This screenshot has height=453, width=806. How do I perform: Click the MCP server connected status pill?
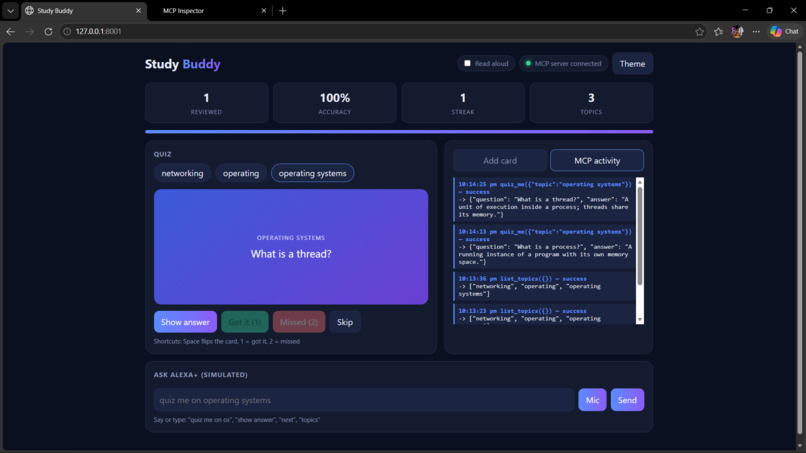point(563,64)
